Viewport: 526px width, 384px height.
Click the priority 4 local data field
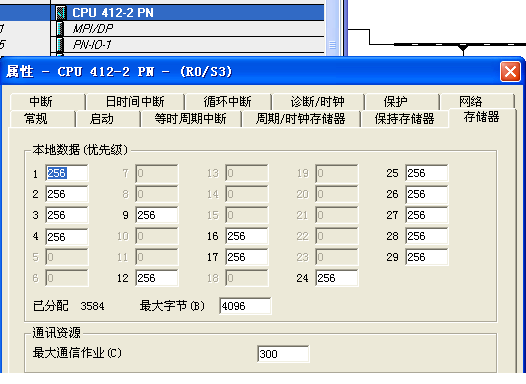[x=66, y=237]
